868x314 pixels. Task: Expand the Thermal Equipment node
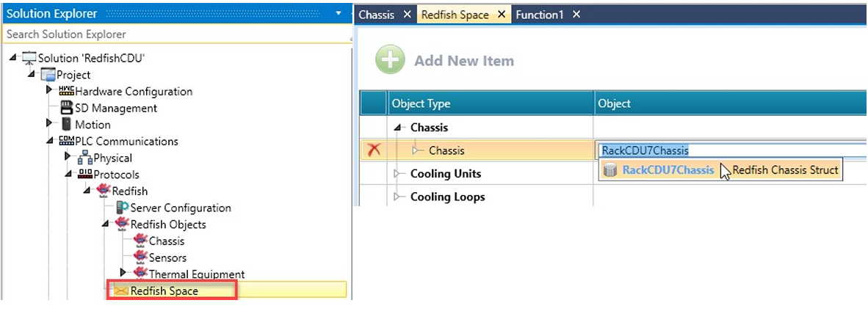tap(123, 274)
